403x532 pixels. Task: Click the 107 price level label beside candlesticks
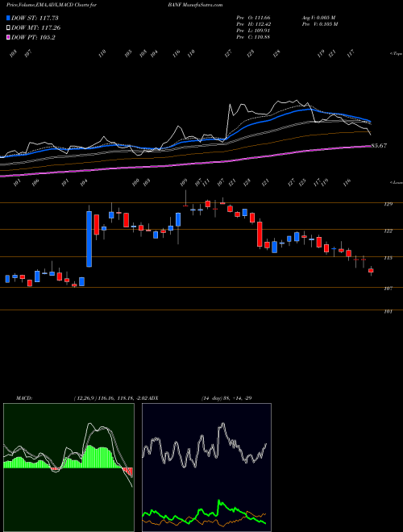tap(388, 289)
